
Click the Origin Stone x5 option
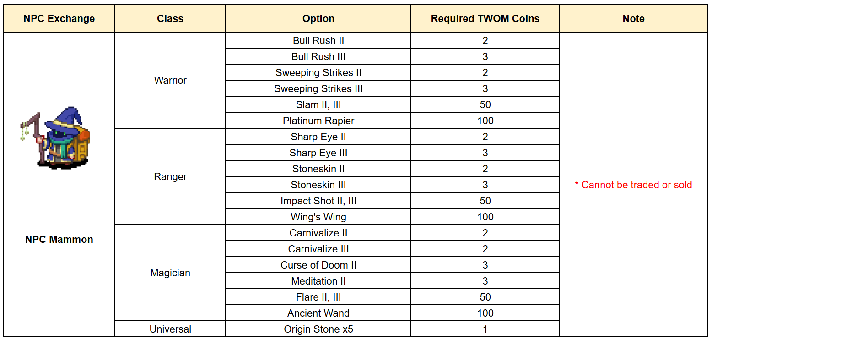tap(318, 329)
